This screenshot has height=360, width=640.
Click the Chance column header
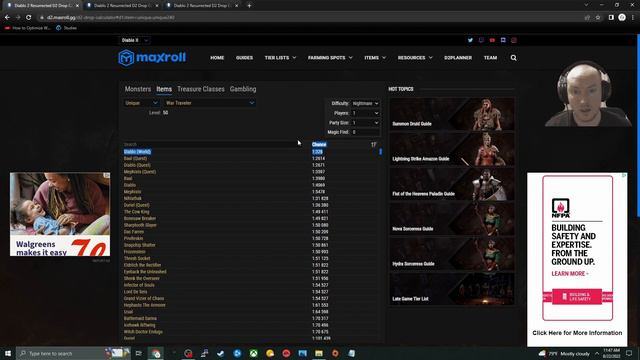click(319, 144)
